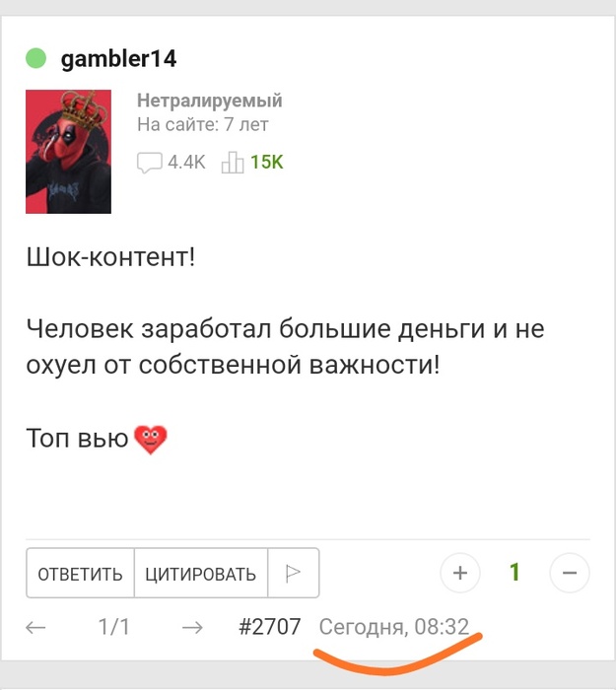Click the rating bar chart icon
Image resolution: width=616 pixels, height=690 pixels.
point(233,162)
